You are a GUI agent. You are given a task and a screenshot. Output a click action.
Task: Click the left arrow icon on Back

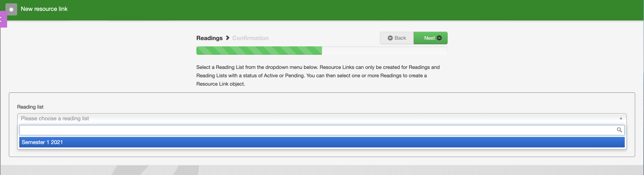pos(390,38)
